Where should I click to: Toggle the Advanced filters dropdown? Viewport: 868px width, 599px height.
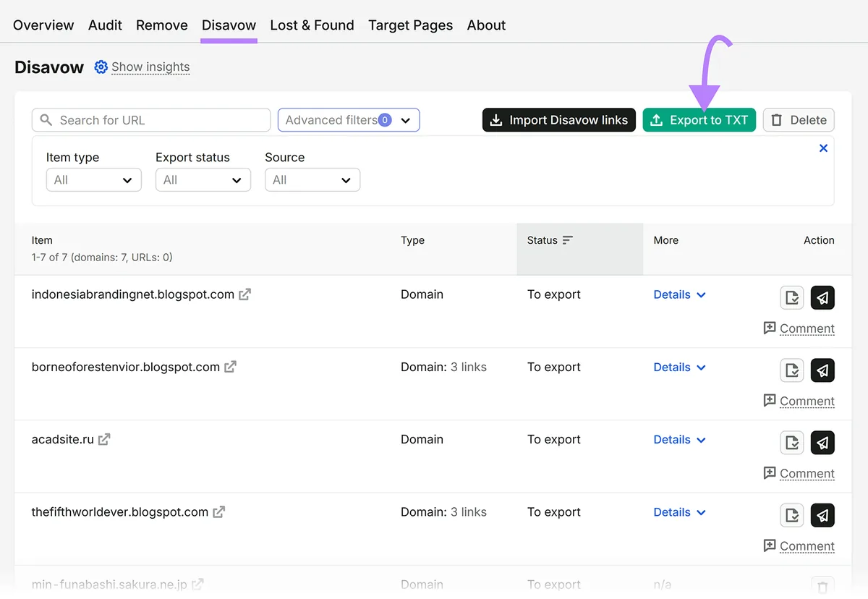tap(349, 120)
